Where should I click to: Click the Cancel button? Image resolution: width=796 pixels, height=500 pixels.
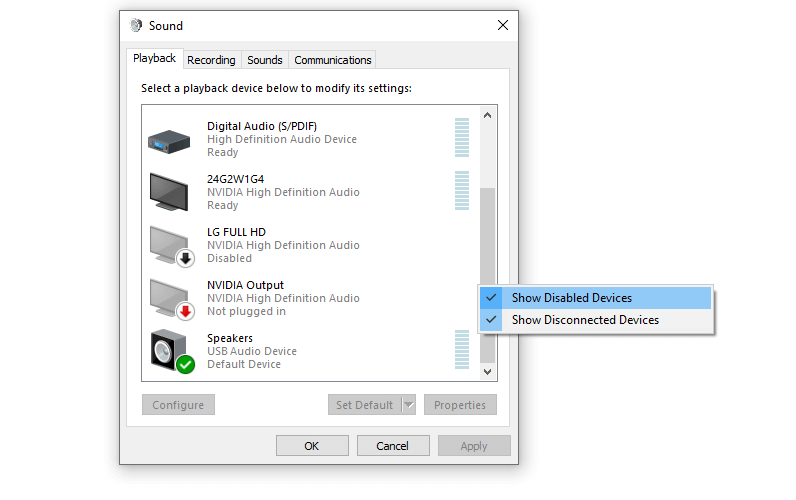click(x=393, y=446)
